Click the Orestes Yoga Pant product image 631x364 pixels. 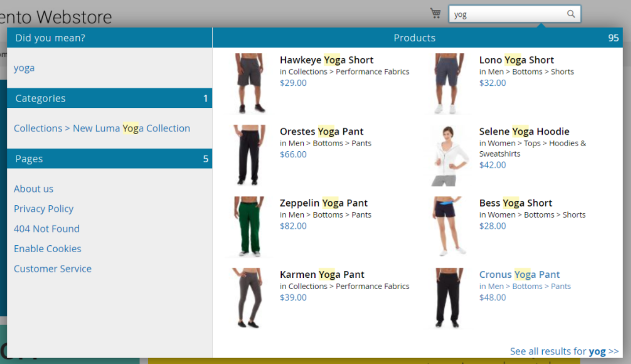pos(249,155)
